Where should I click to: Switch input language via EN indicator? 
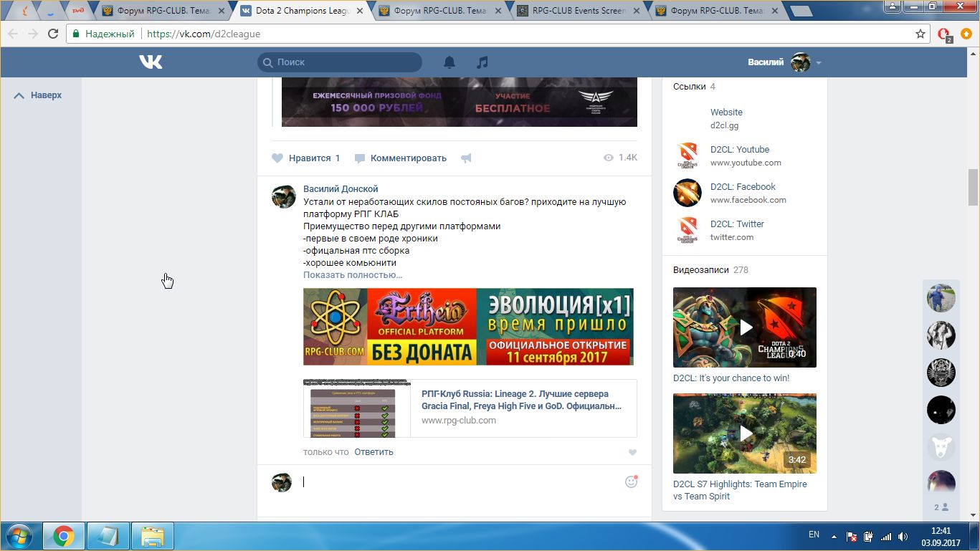tap(814, 535)
